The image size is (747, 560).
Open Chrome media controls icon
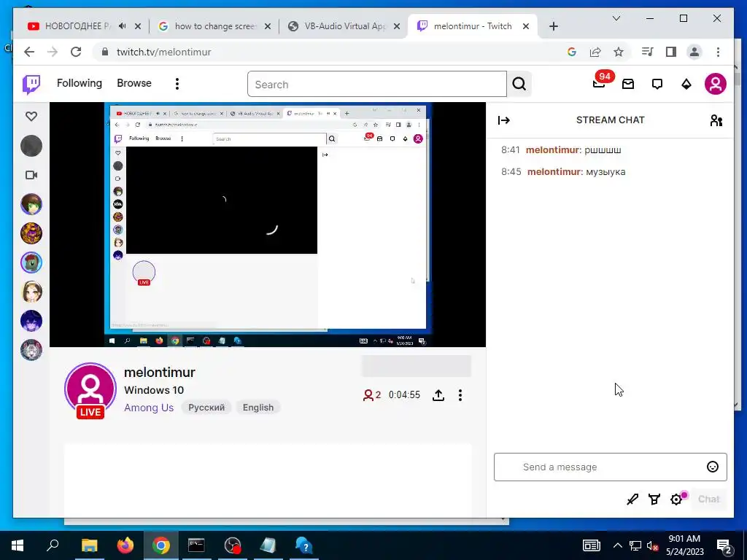(647, 52)
